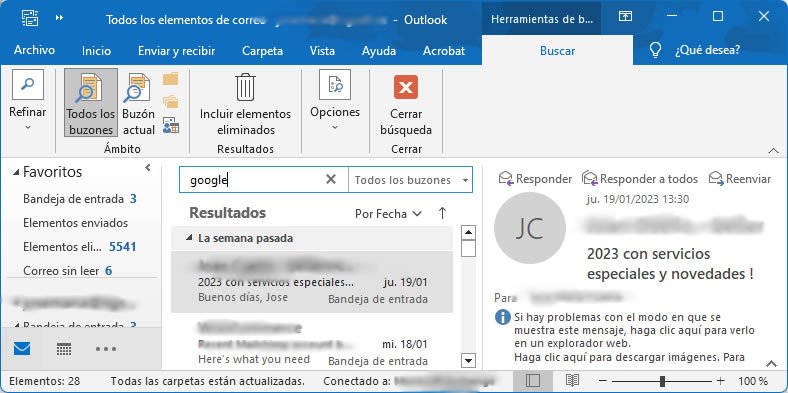The height and width of the screenshot is (393, 788).
Task: Open the Carpeta tab
Action: [x=262, y=51]
